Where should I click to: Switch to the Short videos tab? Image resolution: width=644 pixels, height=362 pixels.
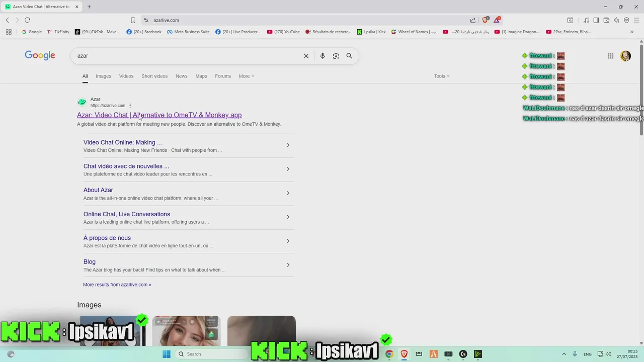154,76
